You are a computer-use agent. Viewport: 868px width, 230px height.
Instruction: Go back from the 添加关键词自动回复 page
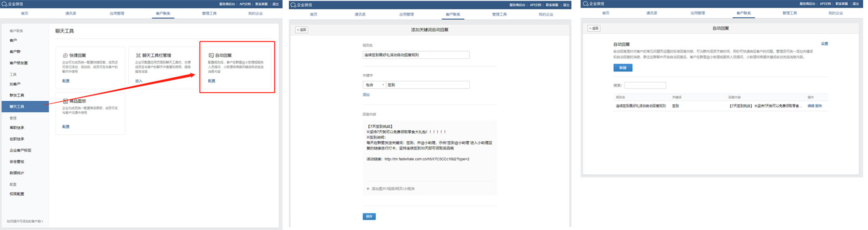(301, 30)
